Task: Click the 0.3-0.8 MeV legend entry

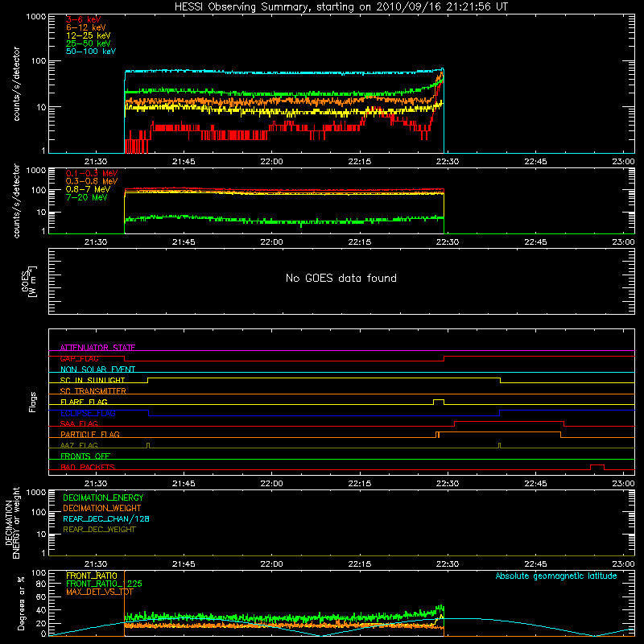Action: (92, 181)
